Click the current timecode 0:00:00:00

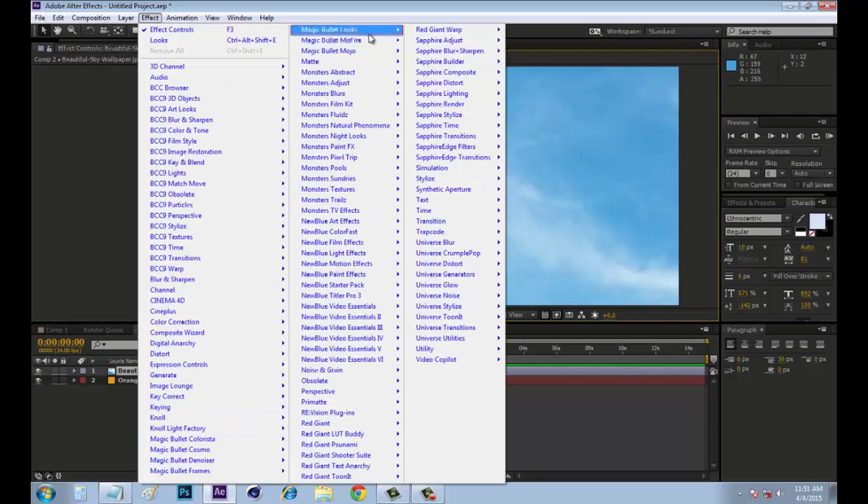(x=61, y=342)
